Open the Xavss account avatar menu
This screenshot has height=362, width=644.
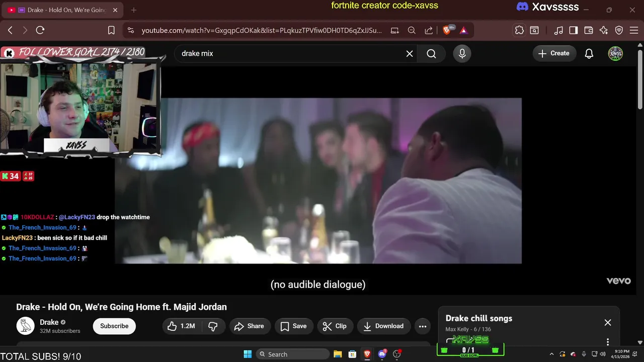pos(615,53)
